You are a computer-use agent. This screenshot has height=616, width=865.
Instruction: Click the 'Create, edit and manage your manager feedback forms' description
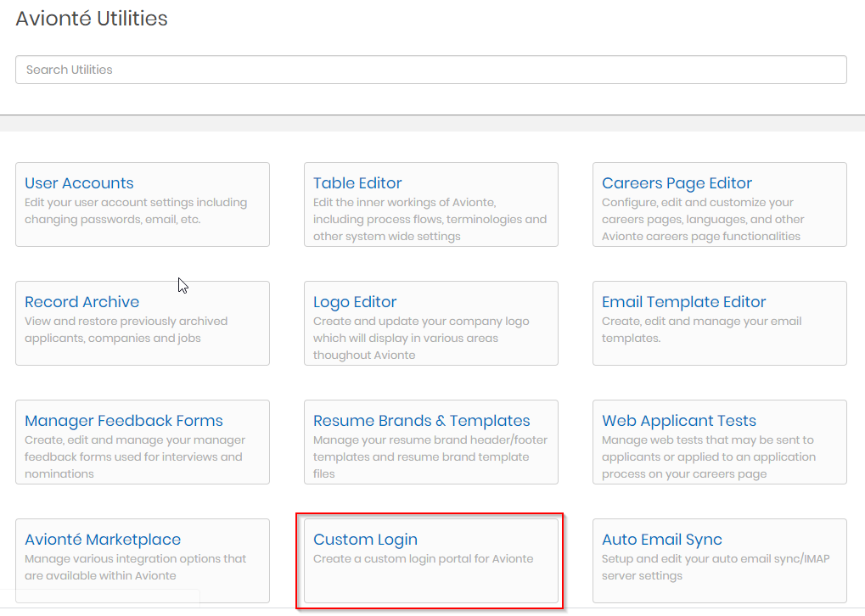(135, 456)
